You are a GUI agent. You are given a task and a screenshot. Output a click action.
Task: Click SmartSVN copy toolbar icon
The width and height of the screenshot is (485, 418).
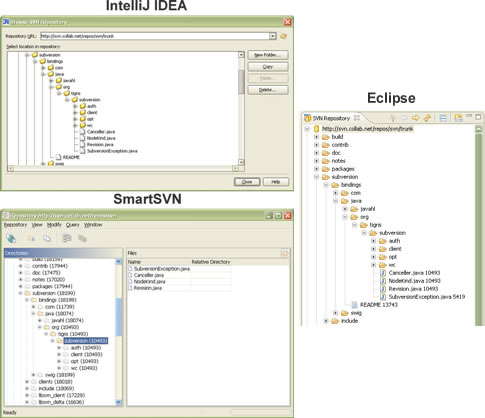[47, 238]
